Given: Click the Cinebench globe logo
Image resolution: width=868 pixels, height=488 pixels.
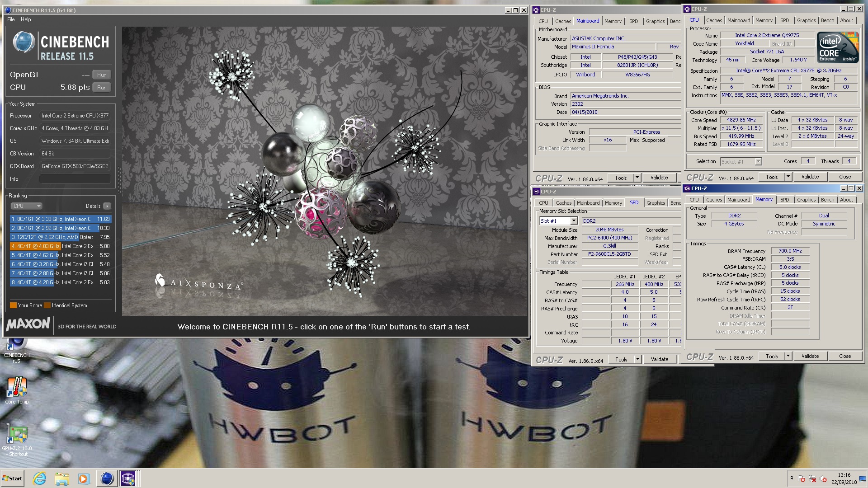Looking at the screenshot, I should 24,42.
